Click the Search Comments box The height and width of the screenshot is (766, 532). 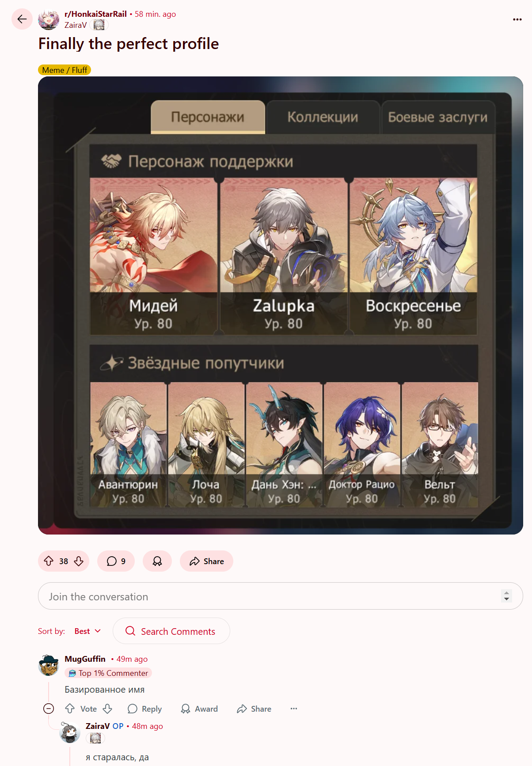point(171,631)
